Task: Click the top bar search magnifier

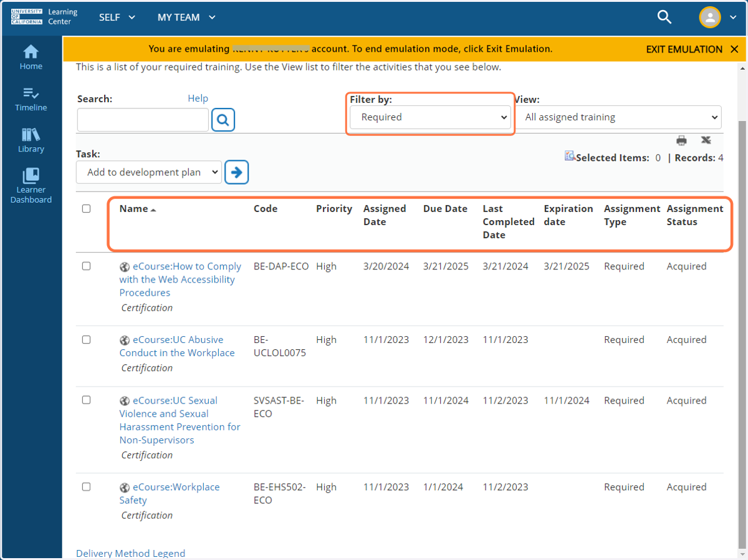Action: pyautogui.click(x=664, y=17)
